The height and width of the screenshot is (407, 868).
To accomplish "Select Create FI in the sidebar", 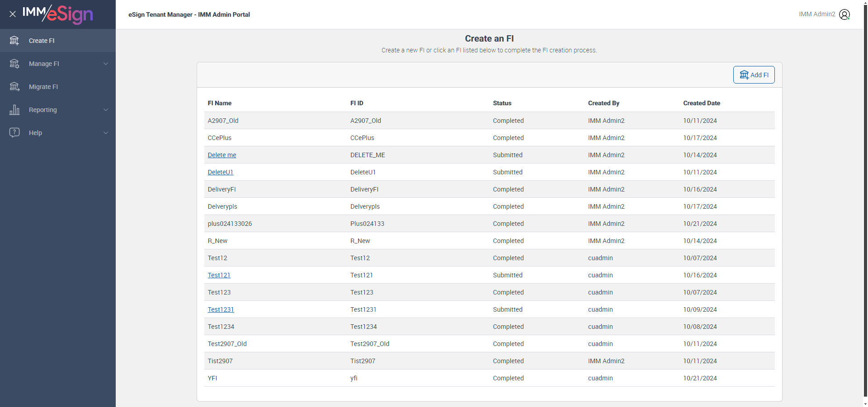I will coord(42,41).
